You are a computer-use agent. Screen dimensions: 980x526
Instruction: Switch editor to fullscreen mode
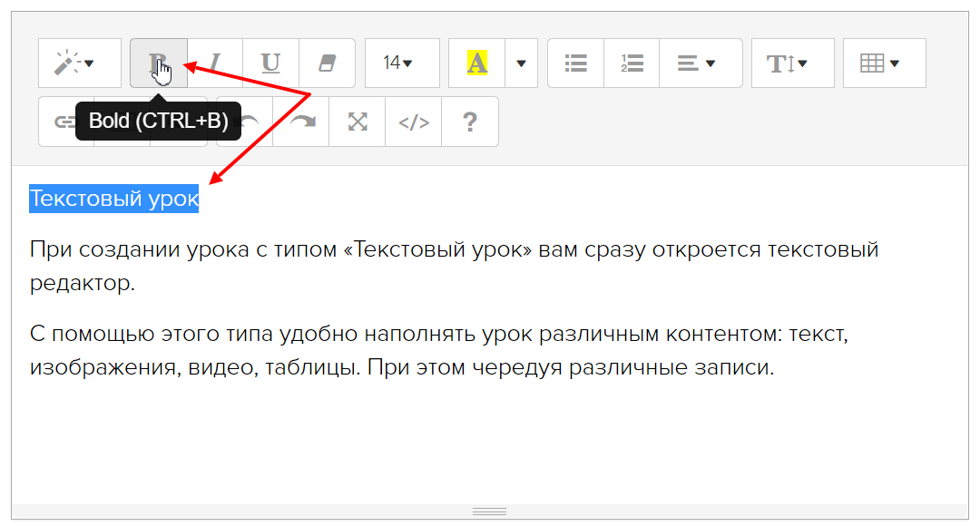358,122
